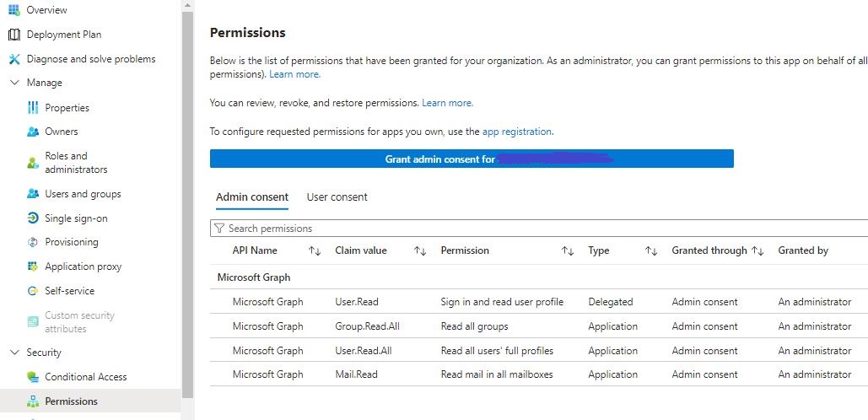Open Diagnose and solve problems item
868x420 pixels.
[x=90, y=59]
